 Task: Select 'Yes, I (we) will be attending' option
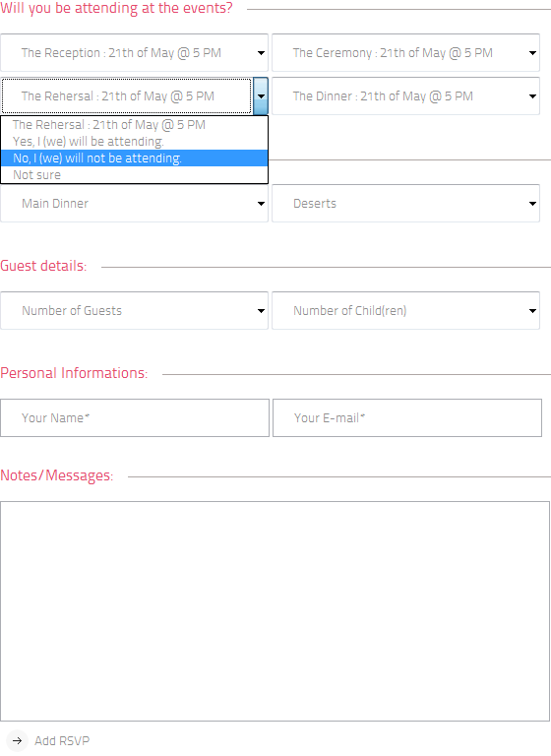coord(134,142)
